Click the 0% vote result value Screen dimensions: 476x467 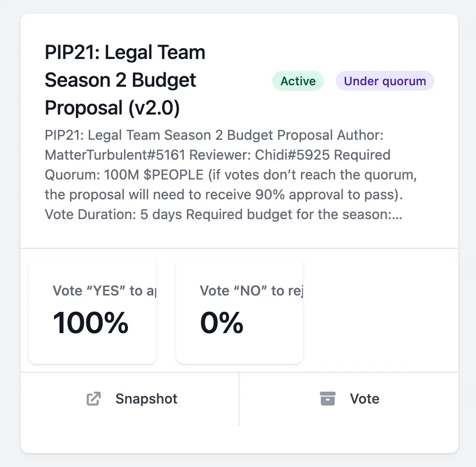(222, 323)
